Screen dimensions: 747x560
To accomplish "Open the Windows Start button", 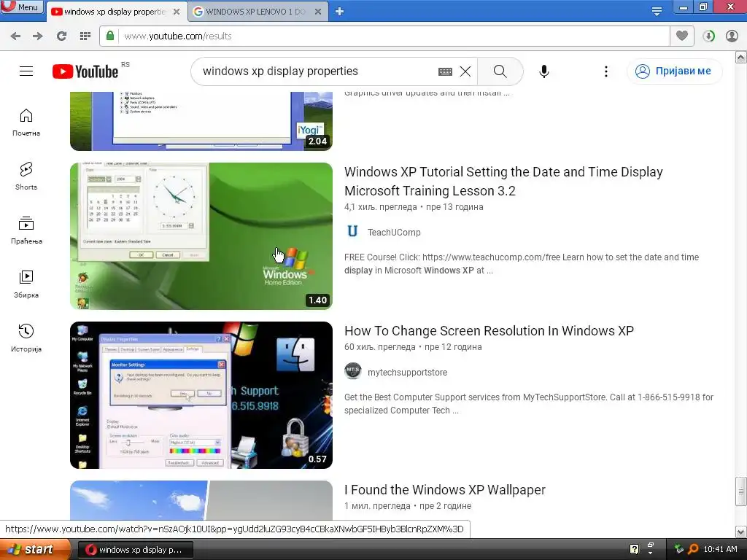I will click(x=34, y=550).
